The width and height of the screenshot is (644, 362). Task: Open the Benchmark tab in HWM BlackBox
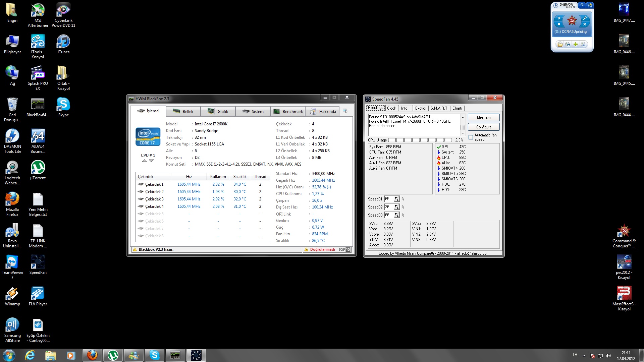coord(288,111)
